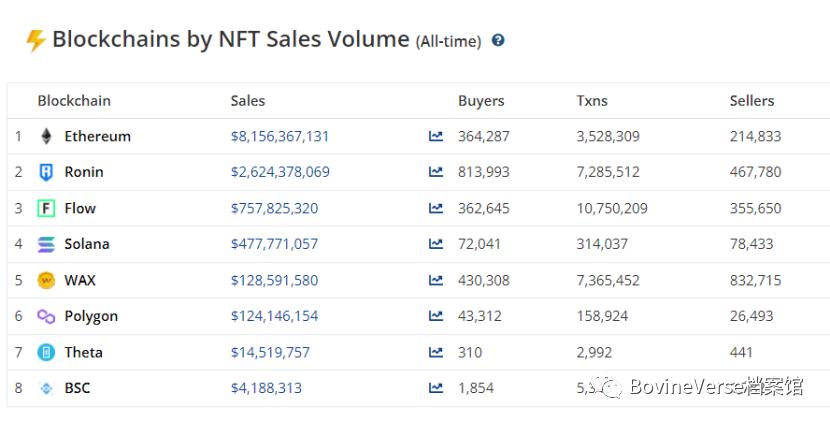Click the yellow WAX logo icon
The height and width of the screenshot is (422, 830).
[46, 280]
